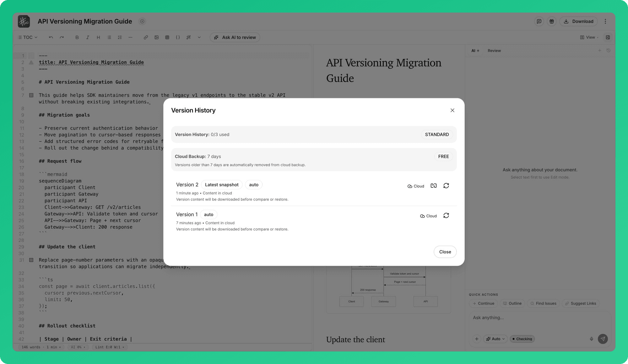Image resolution: width=628 pixels, height=364 pixels.
Task: Select the Version 1 row title
Action: click(187, 214)
